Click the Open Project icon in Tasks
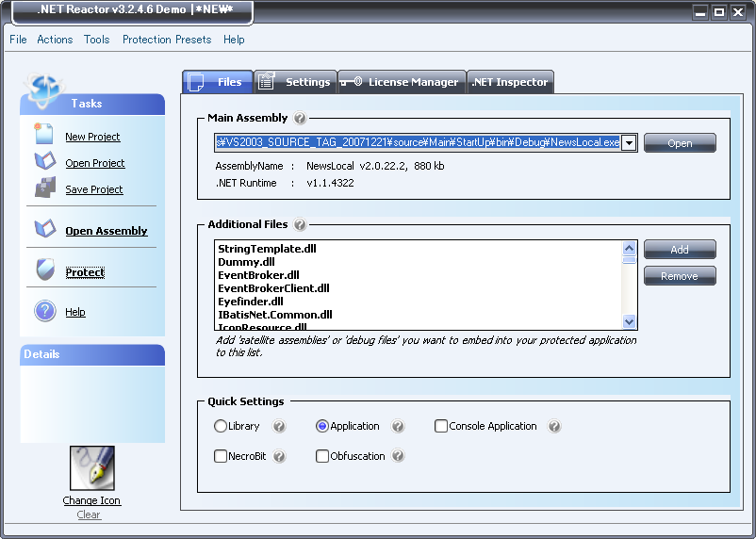756x539 pixels. [x=44, y=162]
